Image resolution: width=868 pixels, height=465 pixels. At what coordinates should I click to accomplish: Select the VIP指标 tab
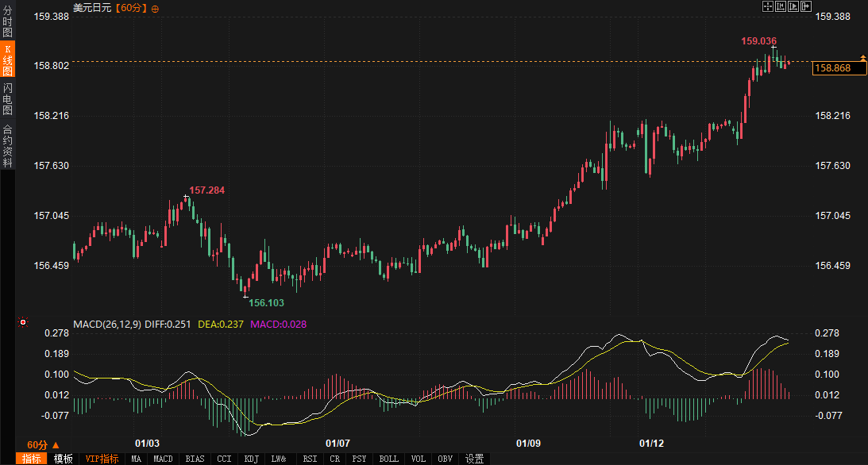coord(102,459)
